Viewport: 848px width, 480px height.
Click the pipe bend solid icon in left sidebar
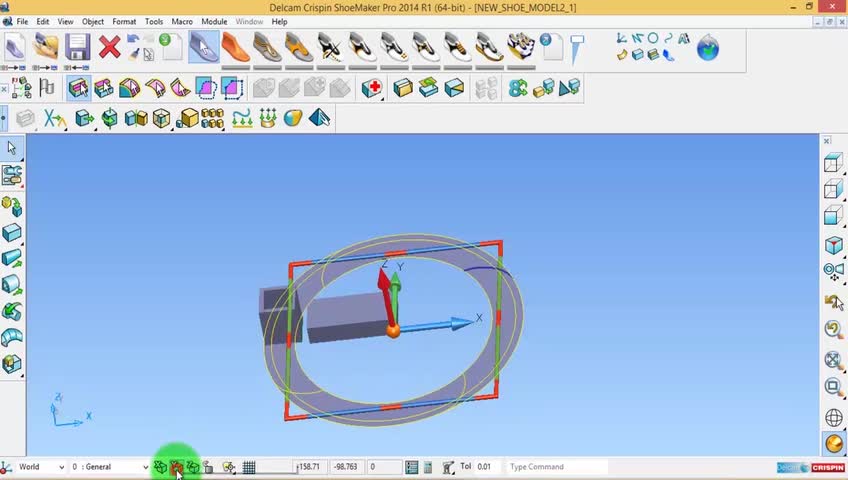click(11, 338)
